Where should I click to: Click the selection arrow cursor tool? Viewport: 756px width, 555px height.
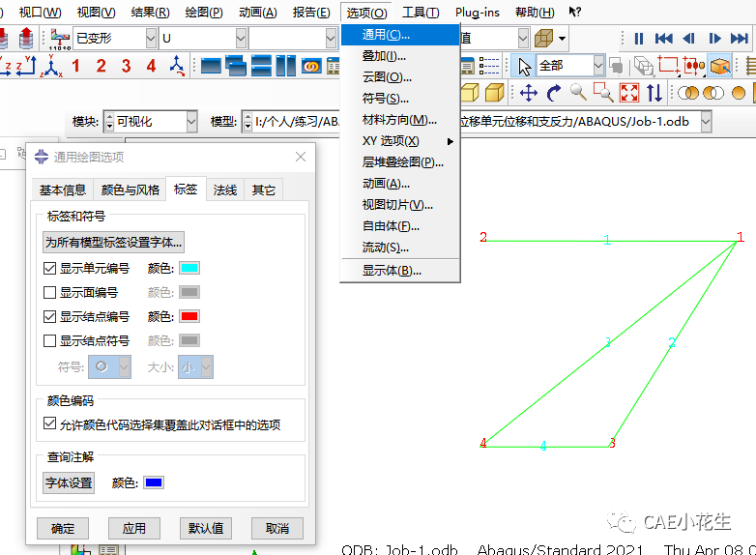tap(524, 66)
